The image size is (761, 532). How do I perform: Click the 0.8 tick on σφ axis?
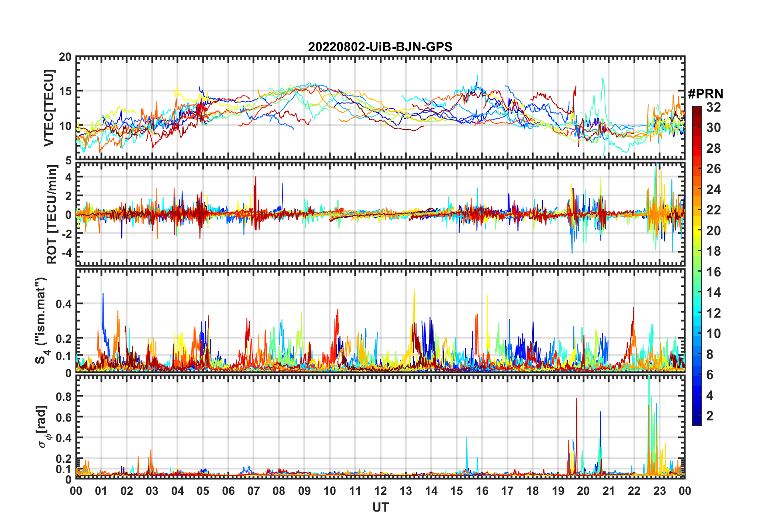[63, 396]
